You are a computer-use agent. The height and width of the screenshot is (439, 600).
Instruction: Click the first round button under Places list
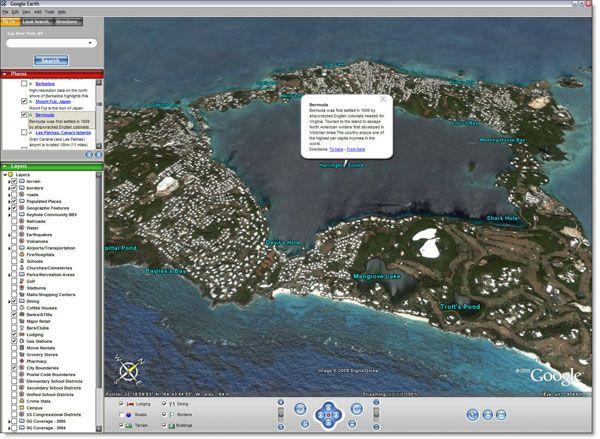pyautogui.click(x=89, y=155)
